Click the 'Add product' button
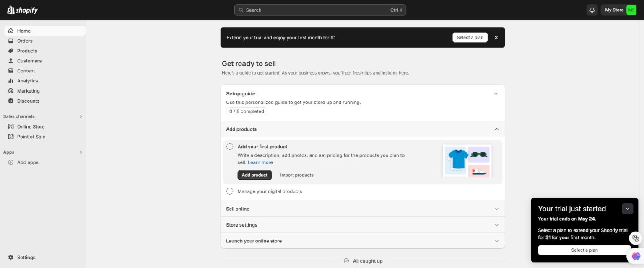This screenshot has width=644, height=268. [254, 175]
